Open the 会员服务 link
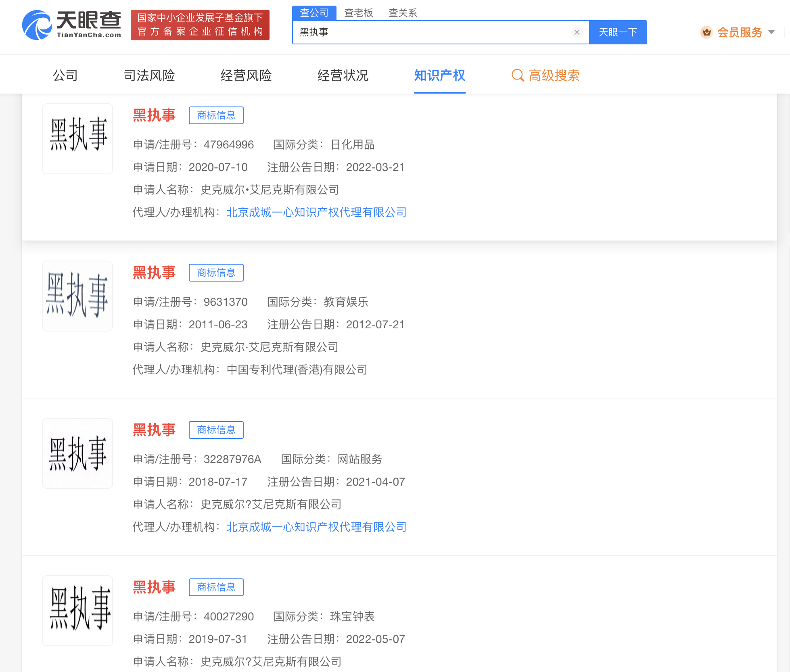 [740, 32]
